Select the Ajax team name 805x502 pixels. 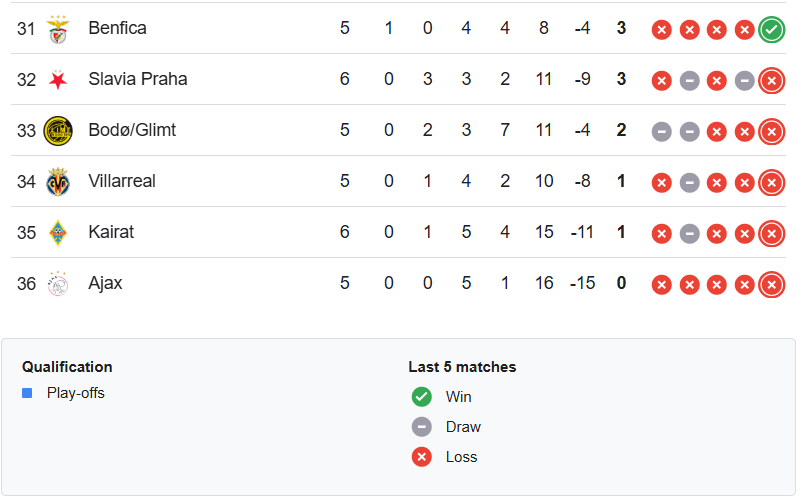[105, 283]
